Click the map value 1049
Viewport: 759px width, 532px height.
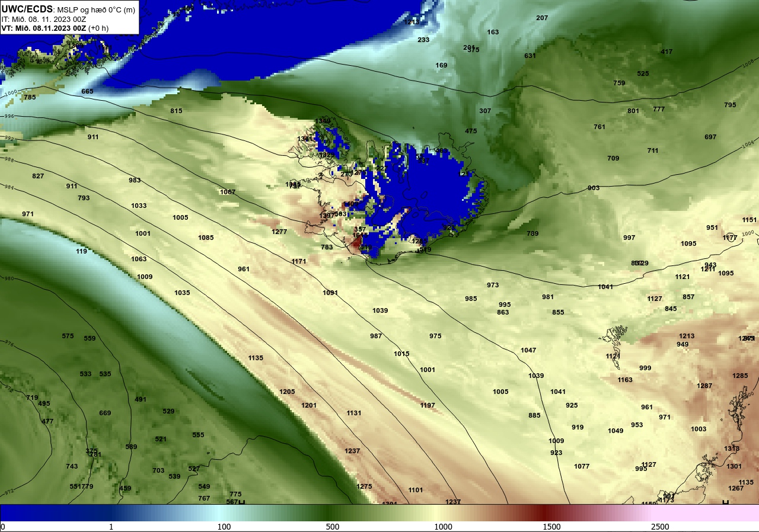pos(616,431)
